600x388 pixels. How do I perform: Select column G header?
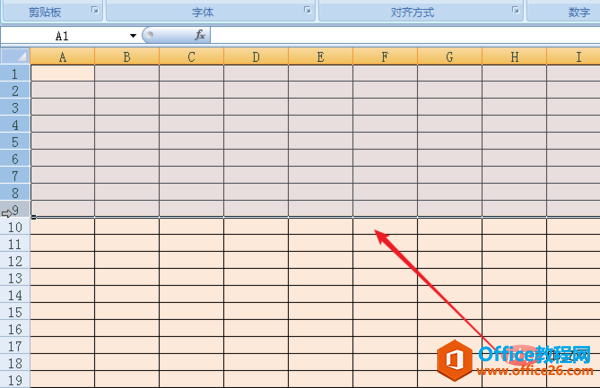(x=450, y=57)
